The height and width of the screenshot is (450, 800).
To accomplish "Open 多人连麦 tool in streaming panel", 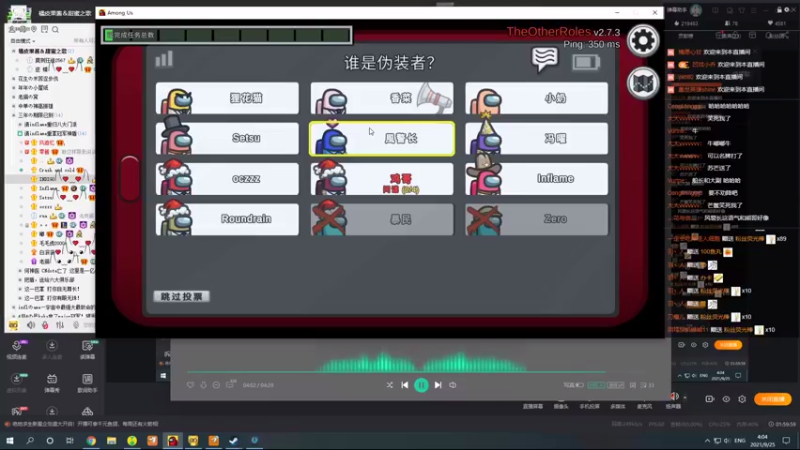I will 52,350.
